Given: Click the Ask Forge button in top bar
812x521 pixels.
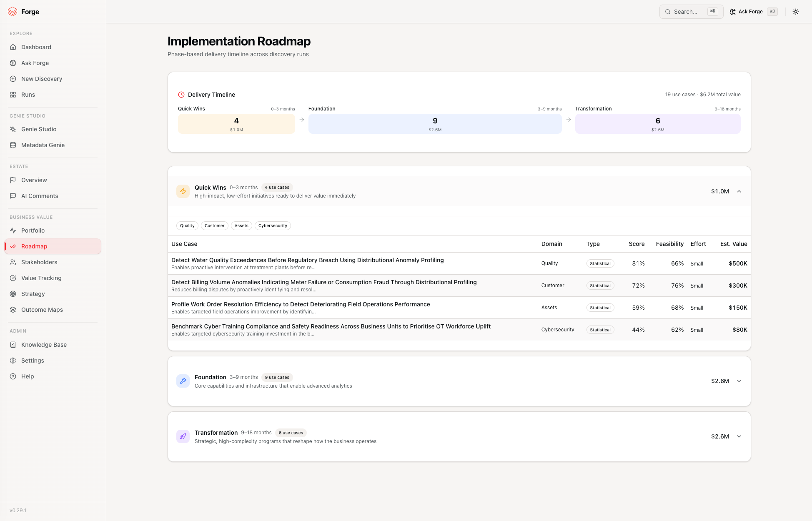Looking at the screenshot, I should pos(753,12).
